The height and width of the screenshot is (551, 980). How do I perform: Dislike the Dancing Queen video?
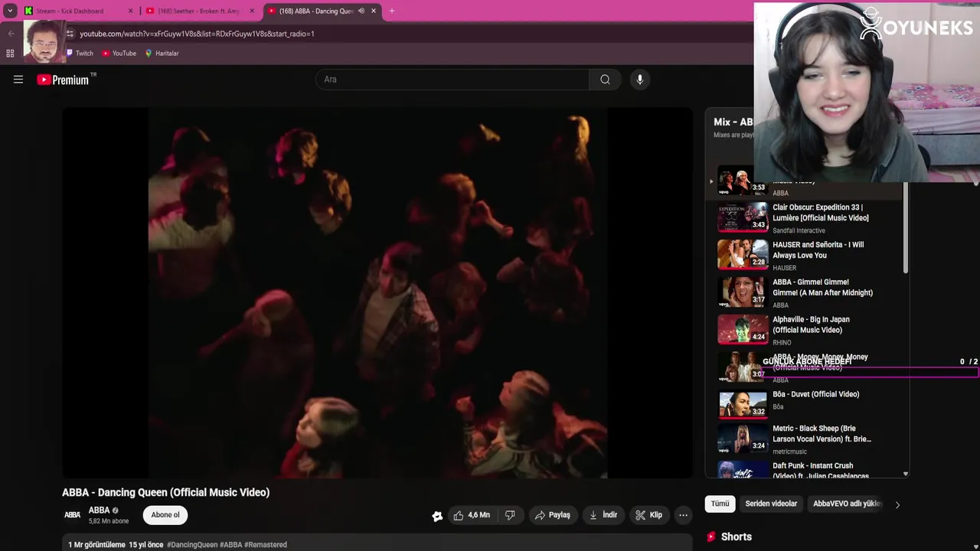(510, 515)
